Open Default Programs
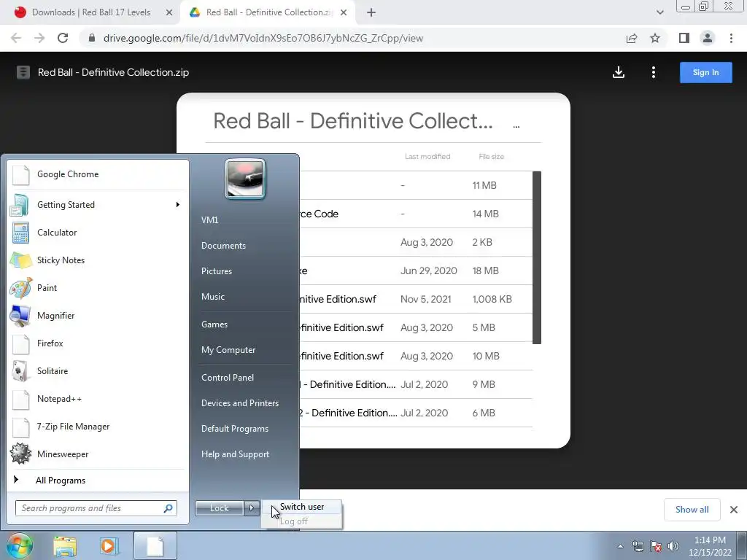 click(x=235, y=429)
